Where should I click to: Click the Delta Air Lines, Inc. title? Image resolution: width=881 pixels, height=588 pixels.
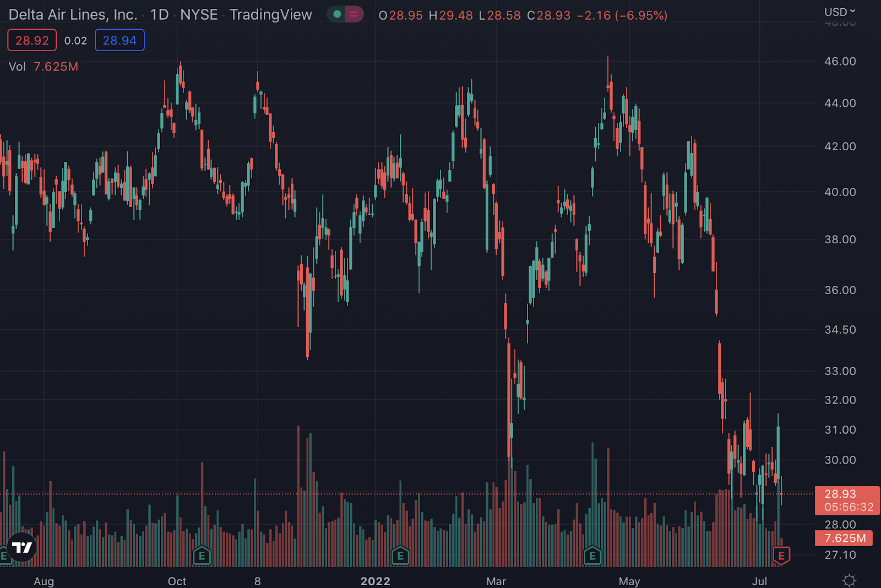[73, 15]
